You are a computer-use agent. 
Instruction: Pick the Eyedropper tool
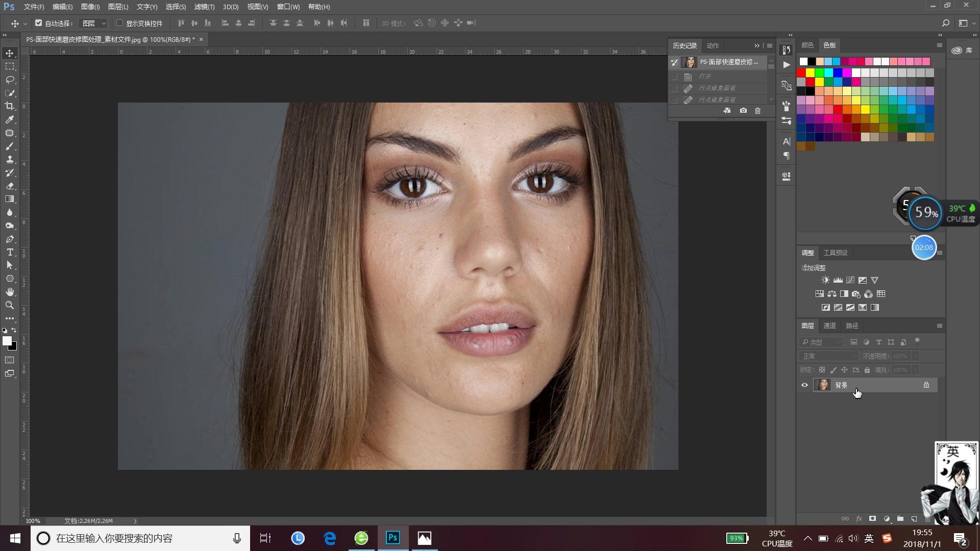pos(10,119)
